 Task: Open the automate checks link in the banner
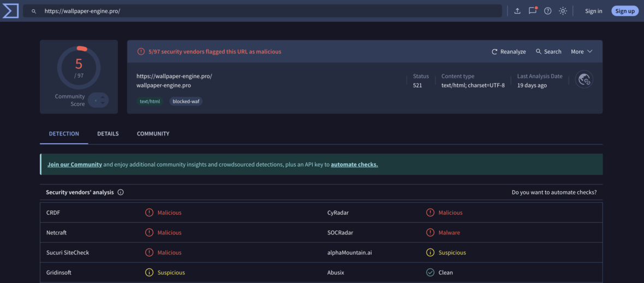click(x=354, y=164)
